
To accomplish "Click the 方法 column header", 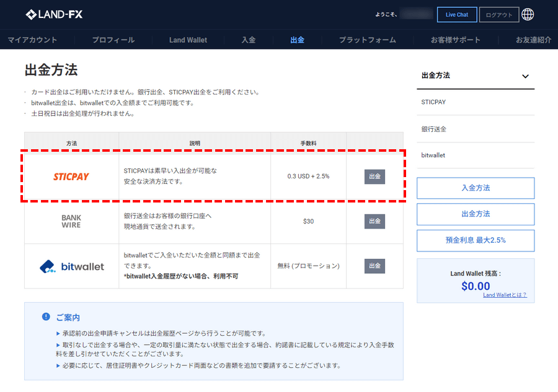I will coord(71,143).
